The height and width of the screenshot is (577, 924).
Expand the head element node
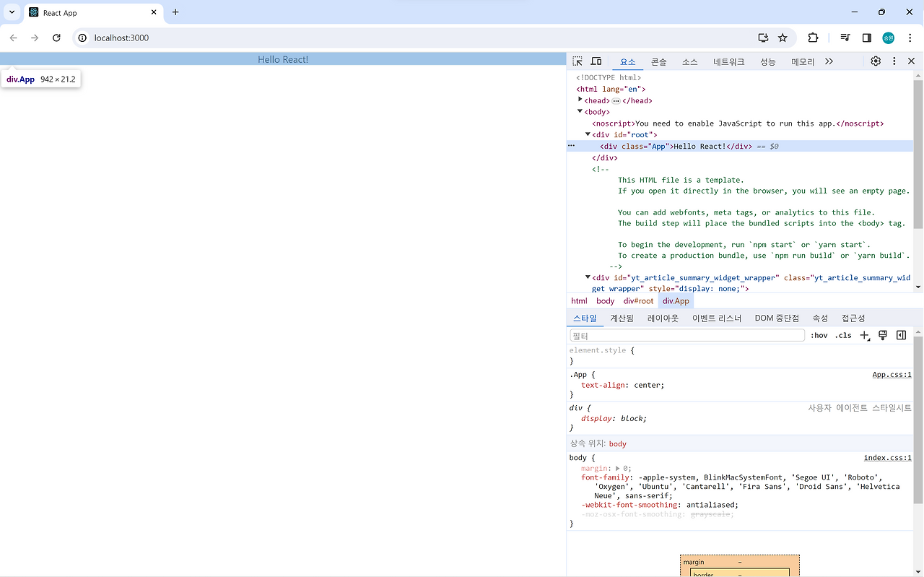coord(580,100)
